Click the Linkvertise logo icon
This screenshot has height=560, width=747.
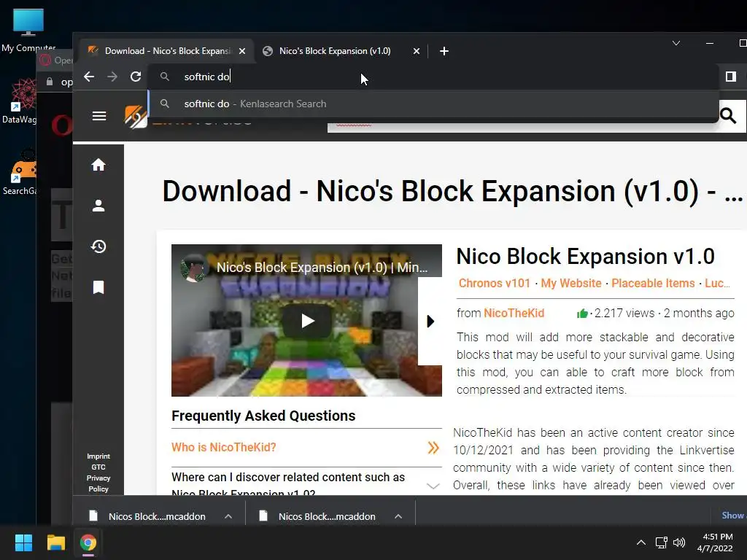click(136, 117)
